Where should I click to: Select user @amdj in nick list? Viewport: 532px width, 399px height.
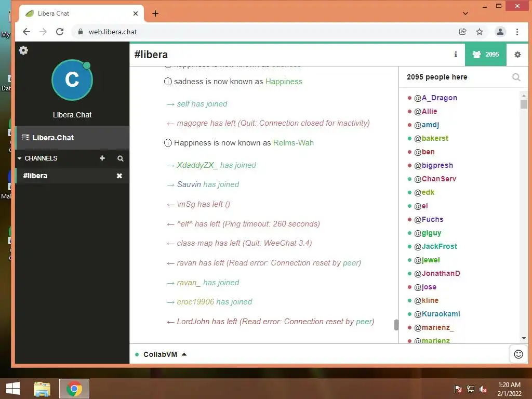(x=427, y=125)
